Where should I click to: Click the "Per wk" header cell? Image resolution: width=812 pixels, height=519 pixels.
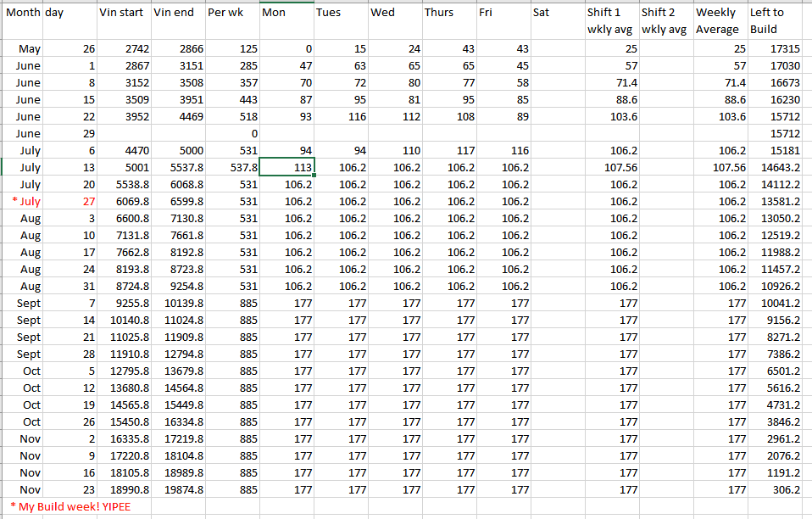[x=231, y=13]
